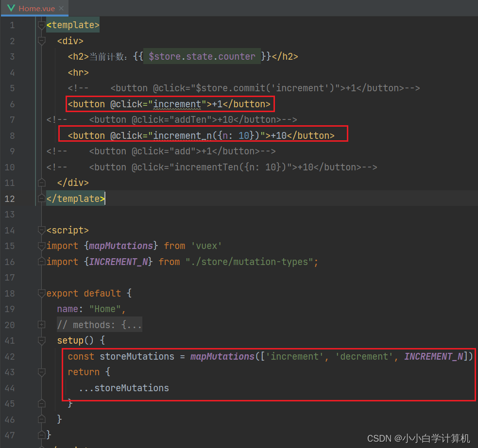Click the return keyword on line 43
Viewport: 478px width, 448px height.
click(x=84, y=372)
